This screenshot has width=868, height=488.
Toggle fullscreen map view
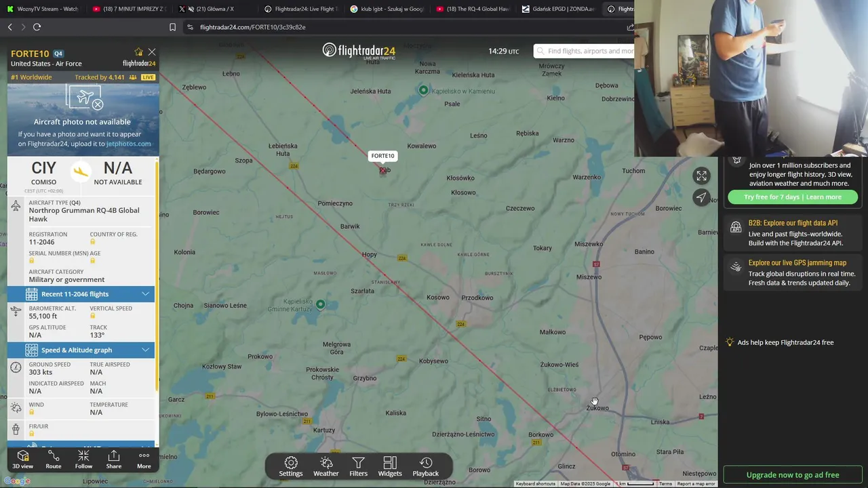701,176
